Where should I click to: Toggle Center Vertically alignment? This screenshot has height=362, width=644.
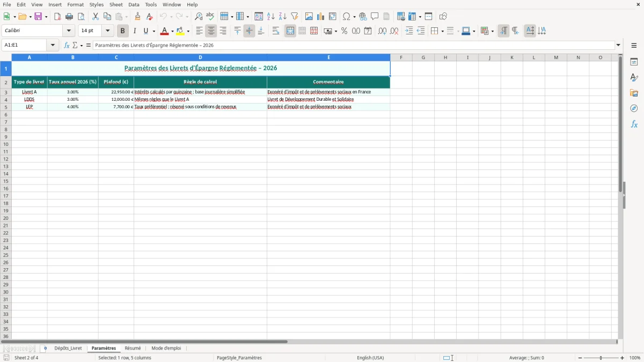249,31
